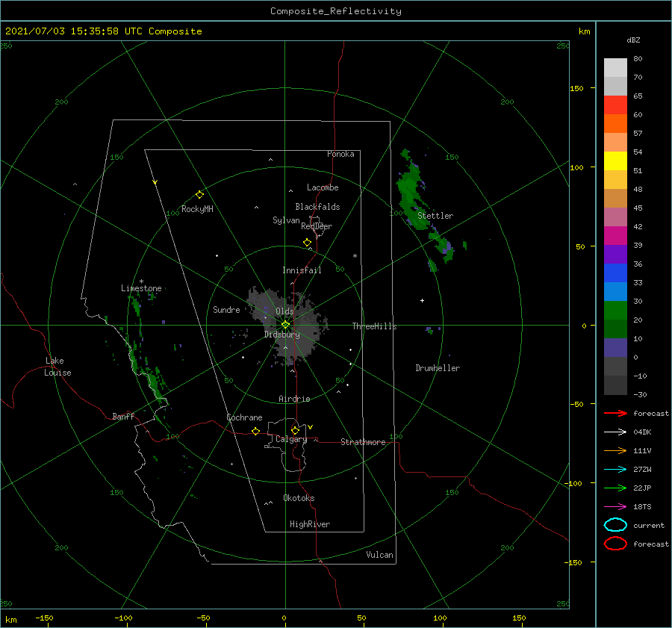Select the Limestone label
This screenshot has height=628, width=672.
(x=141, y=288)
